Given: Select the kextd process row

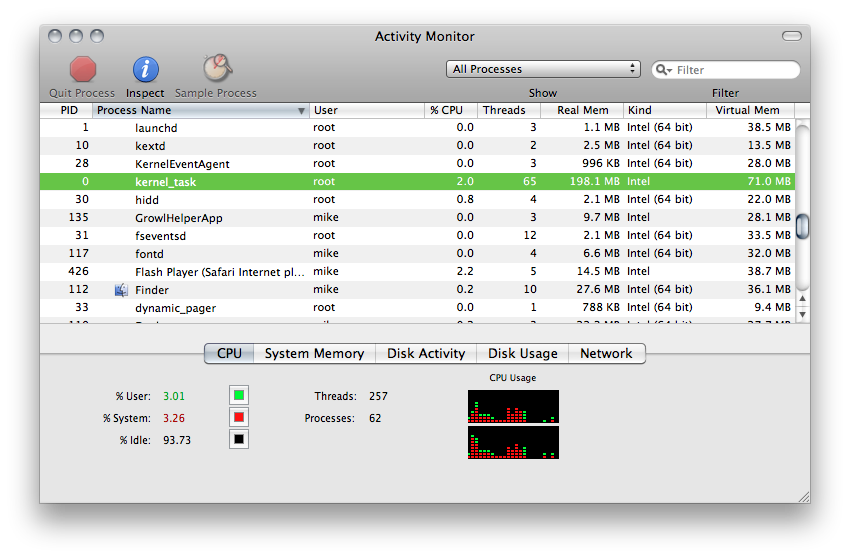Looking at the screenshot, I should coord(417,145).
